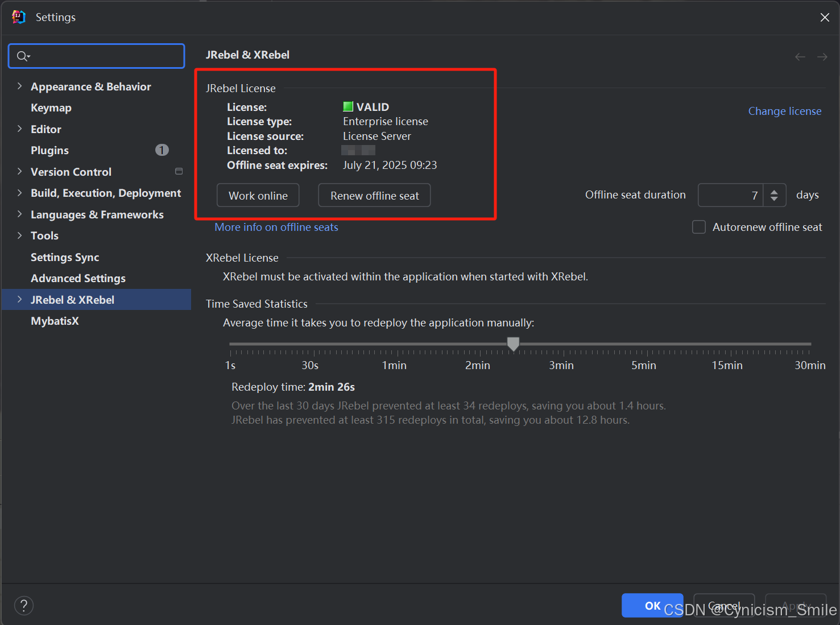Click the 30min label on slider scale
Viewport: 840px width, 625px height.
(810, 365)
